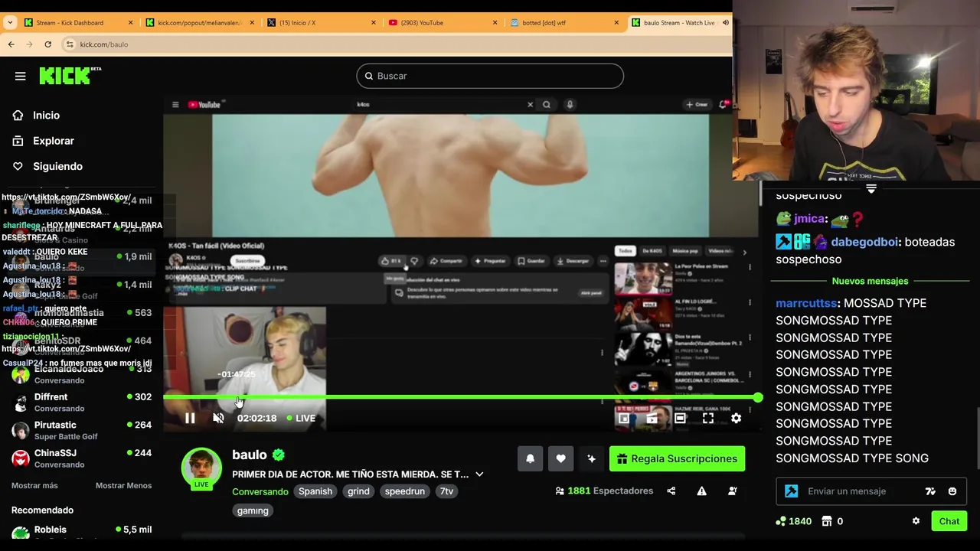Viewport: 980px width, 551px height.
Task: Open baulo's avatar with LIVE badge
Action: 201,468
